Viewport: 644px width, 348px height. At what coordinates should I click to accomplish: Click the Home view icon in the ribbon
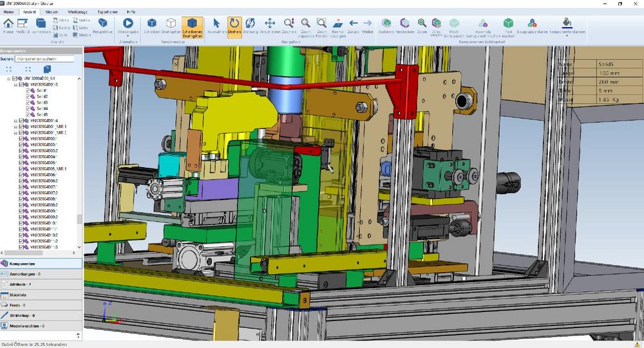8,25
